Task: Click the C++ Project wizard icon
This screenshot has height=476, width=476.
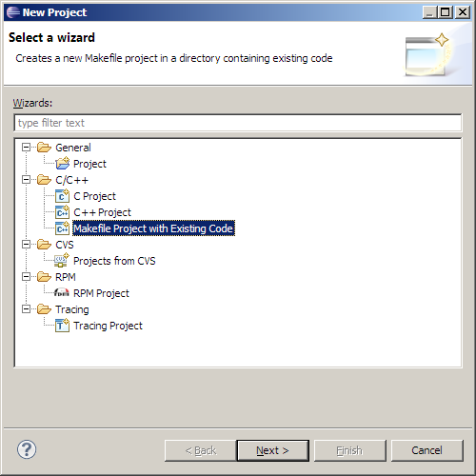Action: [x=62, y=212]
